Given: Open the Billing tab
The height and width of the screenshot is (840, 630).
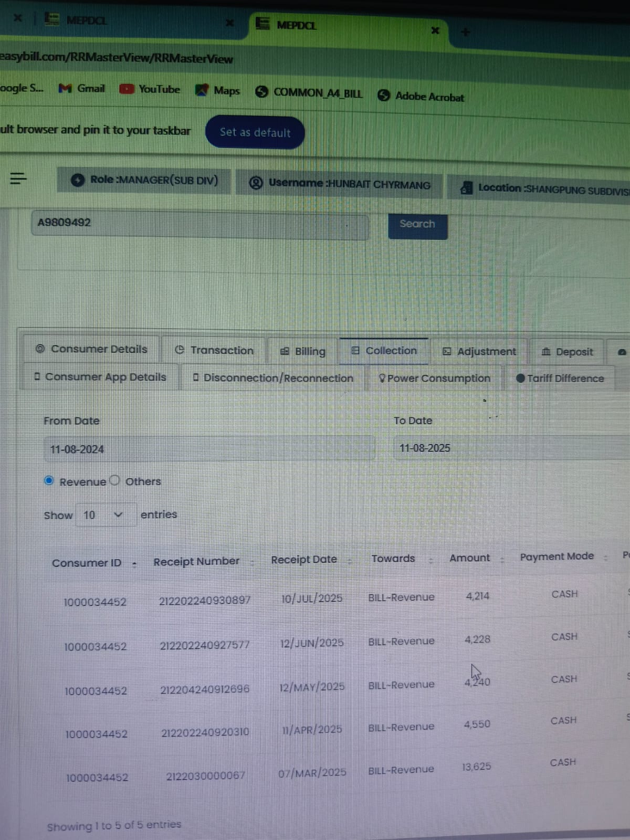Looking at the screenshot, I should (303, 351).
